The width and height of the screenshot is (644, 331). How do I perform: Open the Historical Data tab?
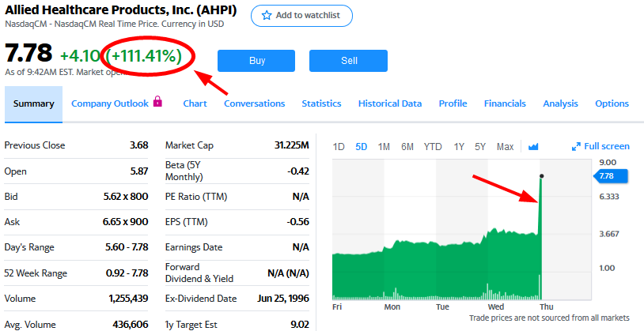pyautogui.click(x=389, y=103)
